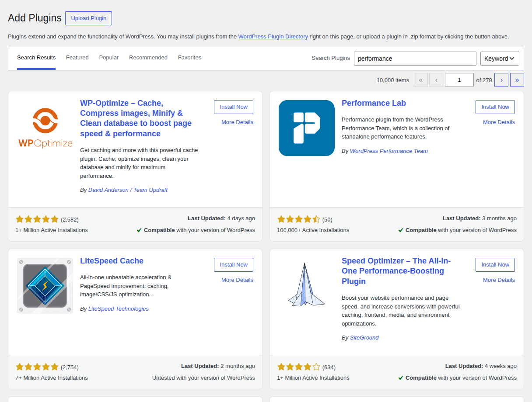This screenshot has width=532, height=402.
Task: Click '100,000+ Active Installations' text
Action: (313, 230)
